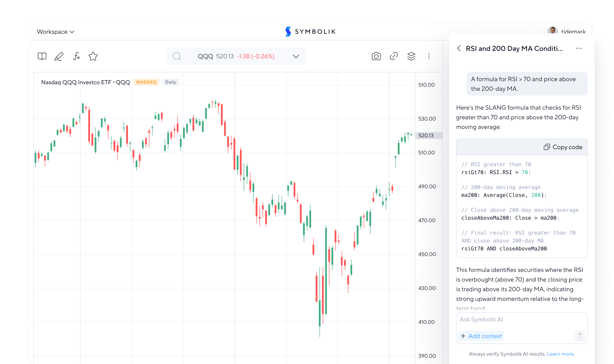Open the Learn more link
The image size is (614, 364).
click(x=560, y=354)
